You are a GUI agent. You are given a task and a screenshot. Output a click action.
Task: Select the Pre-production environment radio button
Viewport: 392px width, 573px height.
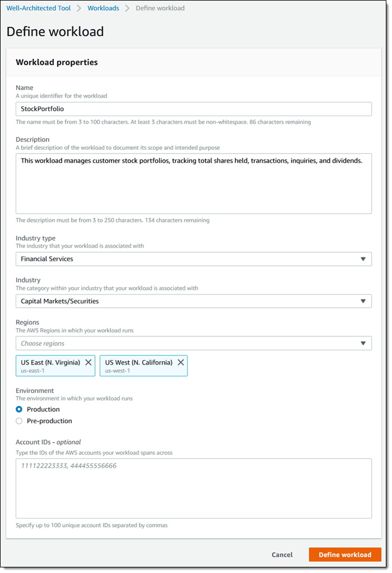(19, 421)
